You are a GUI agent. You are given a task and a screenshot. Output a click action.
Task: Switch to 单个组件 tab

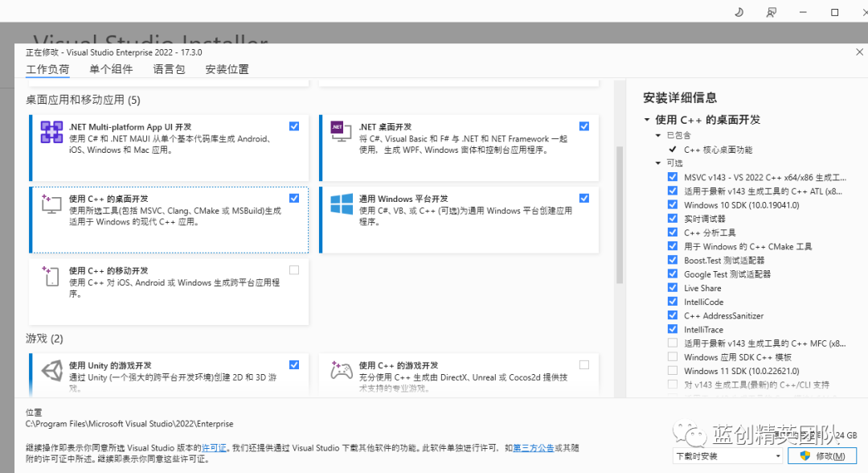(111, 69)
